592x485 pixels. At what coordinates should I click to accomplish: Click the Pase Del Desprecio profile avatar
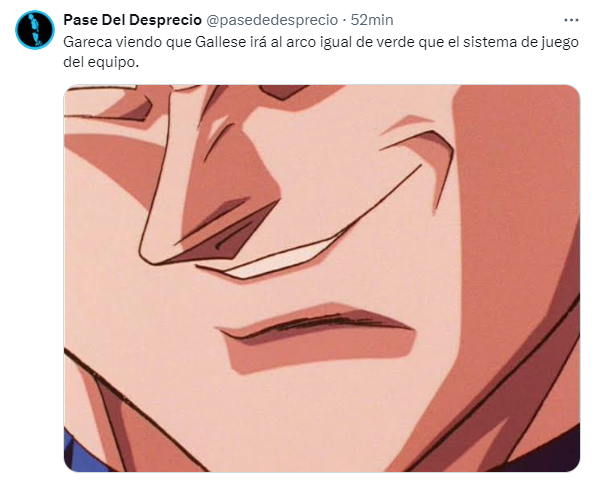pyautogui.click(x=35, y=30)
